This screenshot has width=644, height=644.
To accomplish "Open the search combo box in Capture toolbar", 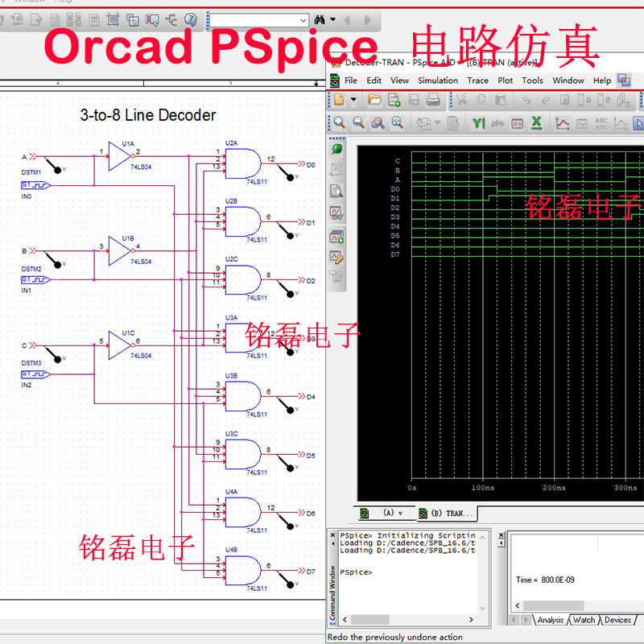I will [x=258, y=20].
